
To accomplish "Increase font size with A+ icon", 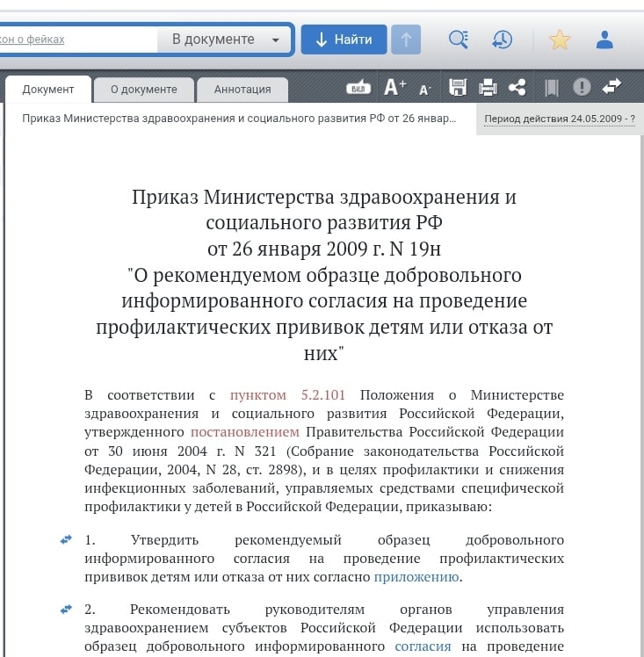I will coord(395,88).
